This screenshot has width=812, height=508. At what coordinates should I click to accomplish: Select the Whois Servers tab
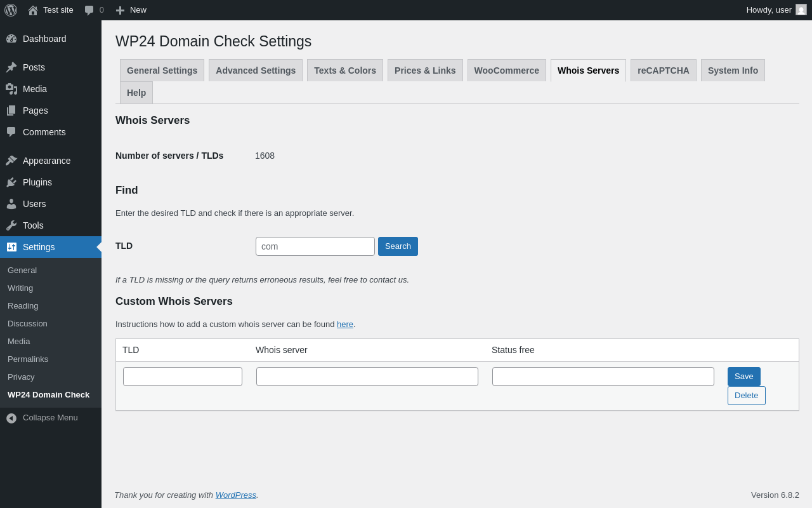588,70
